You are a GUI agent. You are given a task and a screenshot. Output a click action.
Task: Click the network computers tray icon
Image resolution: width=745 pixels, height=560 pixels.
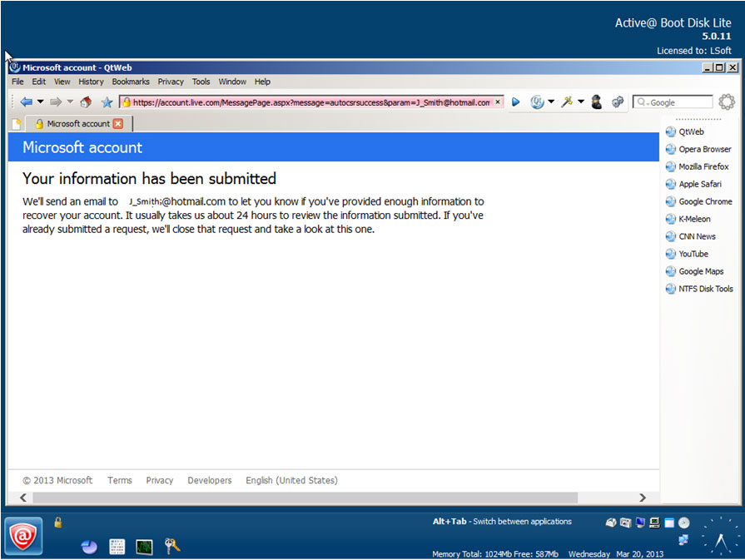[x=683, y=539]
